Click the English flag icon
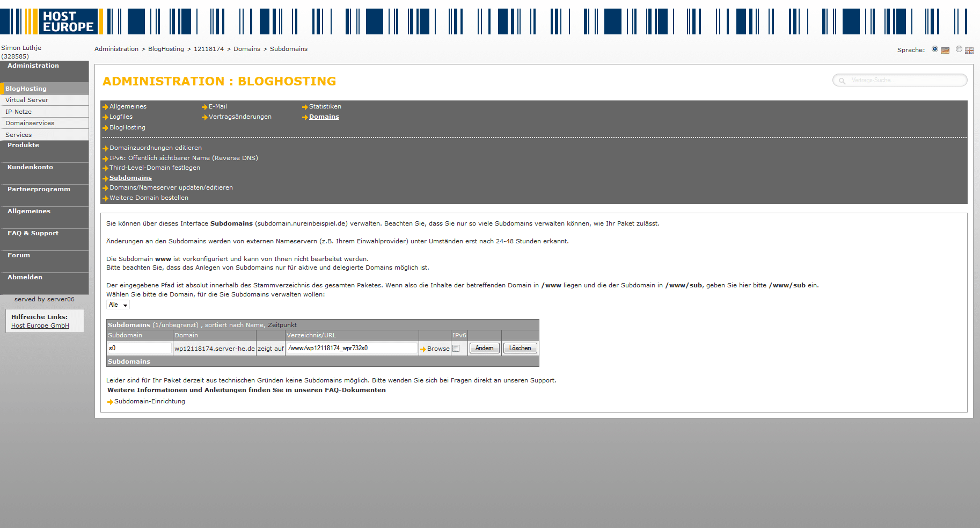The image size is (980, 528). pyautogui.click(x=969, y=50)
